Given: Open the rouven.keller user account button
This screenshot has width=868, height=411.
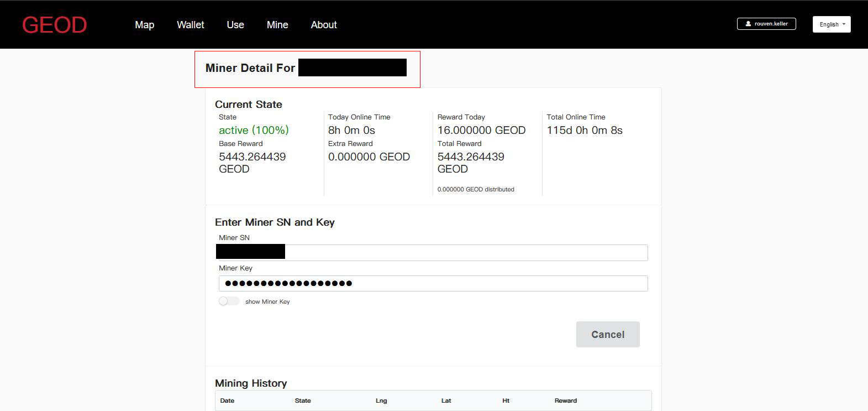Looking at the screenshot, I should (766, 24).
